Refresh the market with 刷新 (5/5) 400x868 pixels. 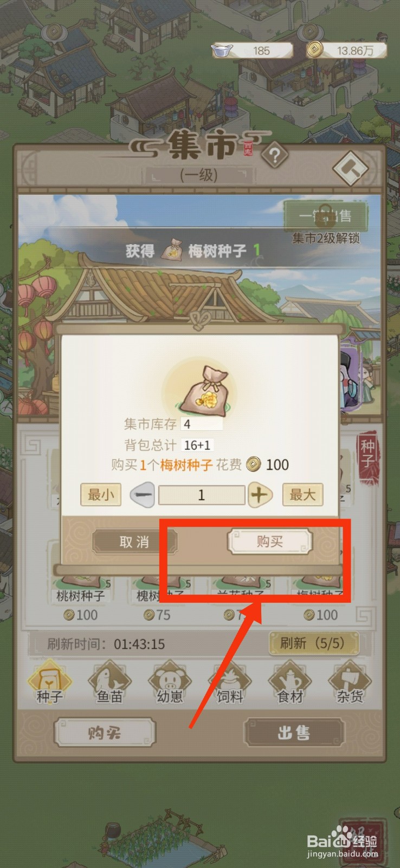click(x=313, y=643)
